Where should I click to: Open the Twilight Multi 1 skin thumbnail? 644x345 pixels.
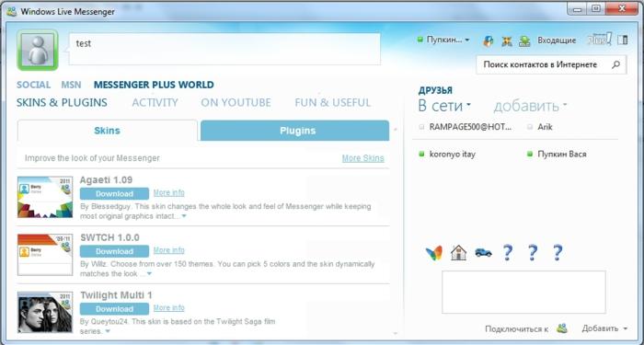pos(45,312)
